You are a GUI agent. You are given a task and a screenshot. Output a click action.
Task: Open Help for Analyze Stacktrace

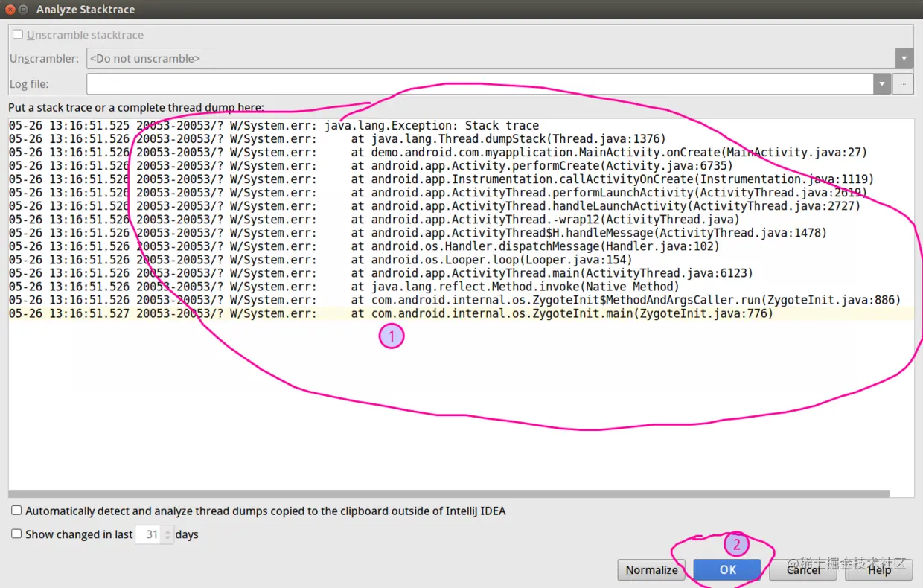(879, 569)
